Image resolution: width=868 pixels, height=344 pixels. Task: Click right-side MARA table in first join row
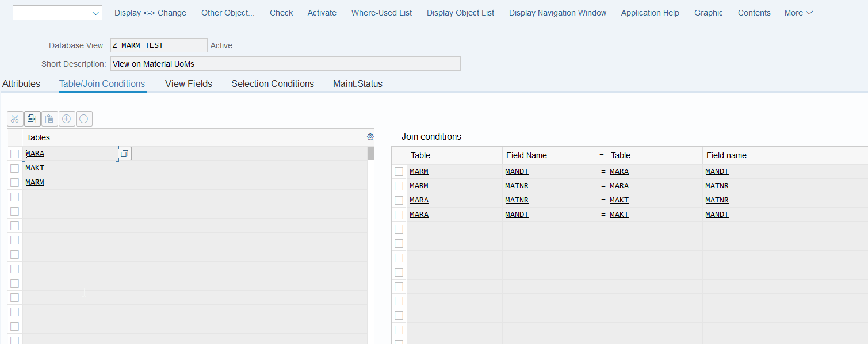(619, 171)
